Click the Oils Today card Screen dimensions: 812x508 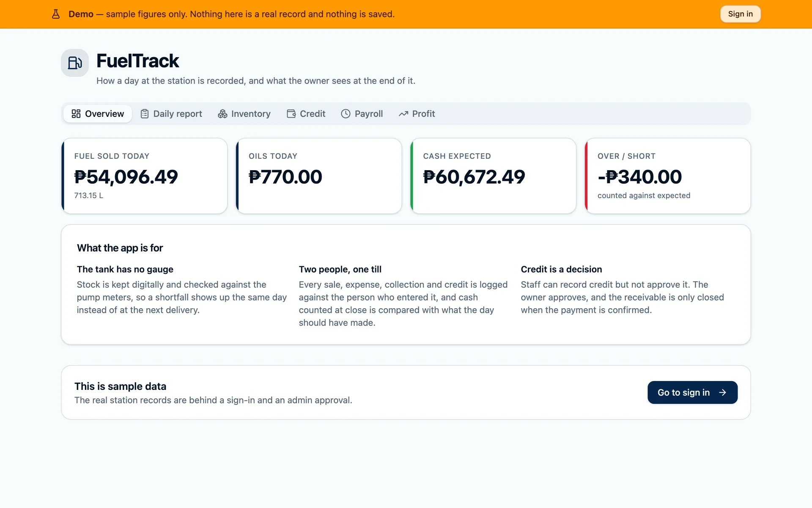click(x=319, y=176)
